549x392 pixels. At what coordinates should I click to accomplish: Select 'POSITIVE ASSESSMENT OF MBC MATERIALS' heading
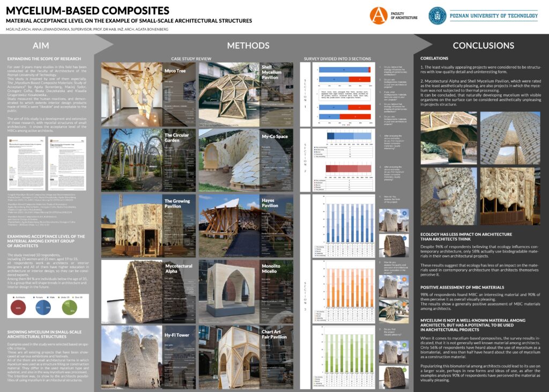(462, 287)
